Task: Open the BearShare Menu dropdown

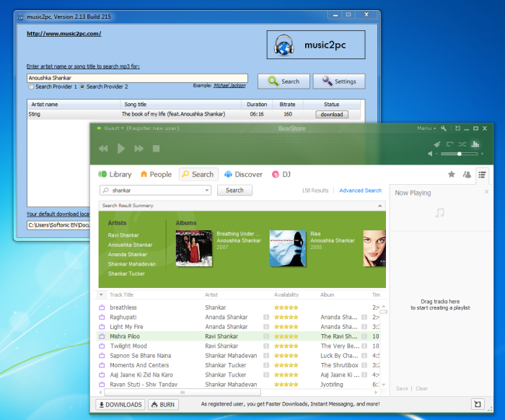Action: [426, 128]
